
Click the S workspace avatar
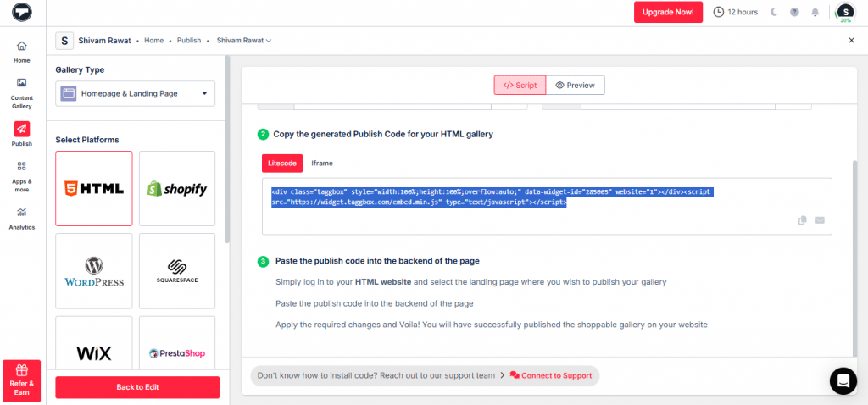[x=64, y=41]
